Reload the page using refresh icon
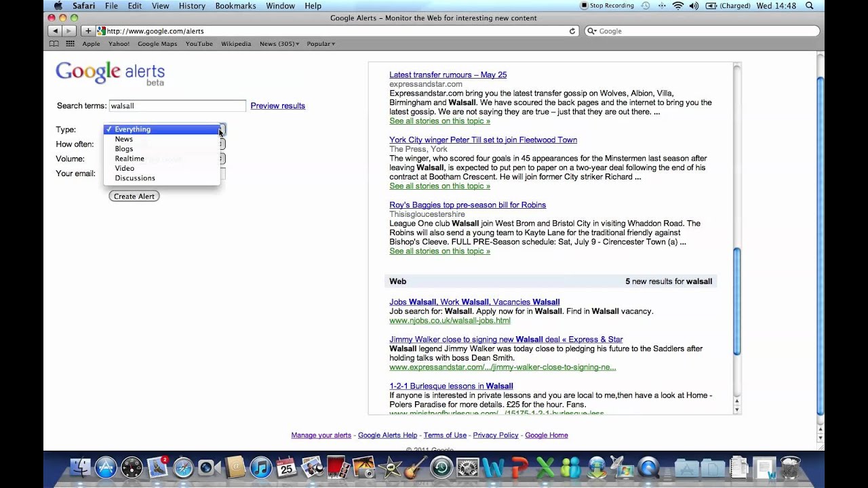The image size is (868, 488). coord(572,31)
